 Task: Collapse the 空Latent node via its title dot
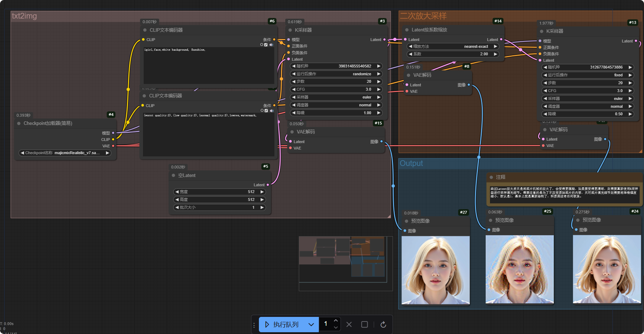coord(174,176)
